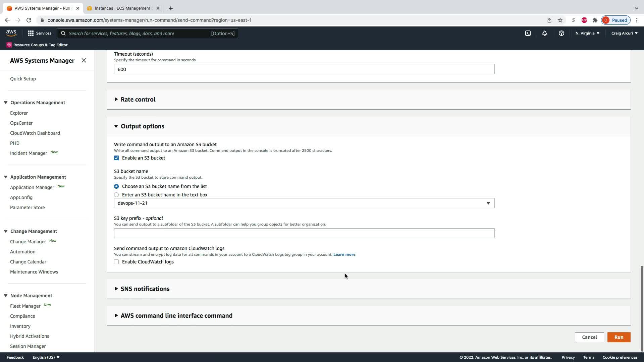Image resolution: width=644 pixels, height=362 pixels.
Task: Expand the Rate control section
Action: [138, 100]
